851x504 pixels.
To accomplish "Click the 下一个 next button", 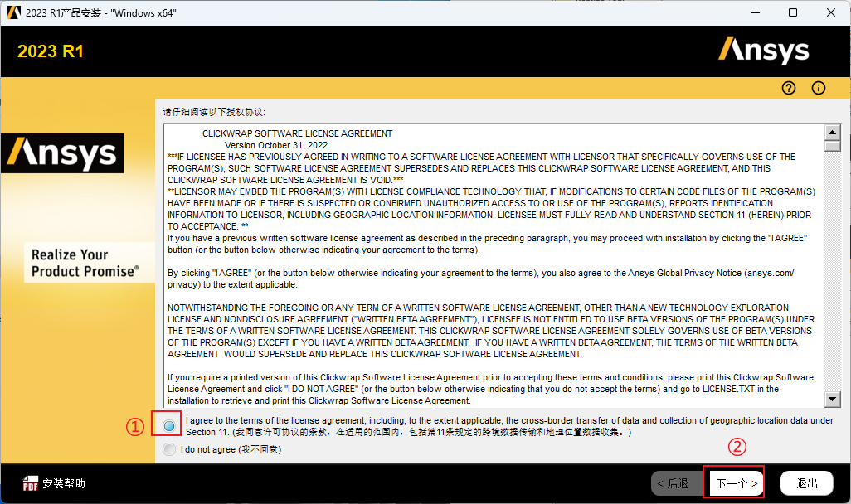I will 737,483.
